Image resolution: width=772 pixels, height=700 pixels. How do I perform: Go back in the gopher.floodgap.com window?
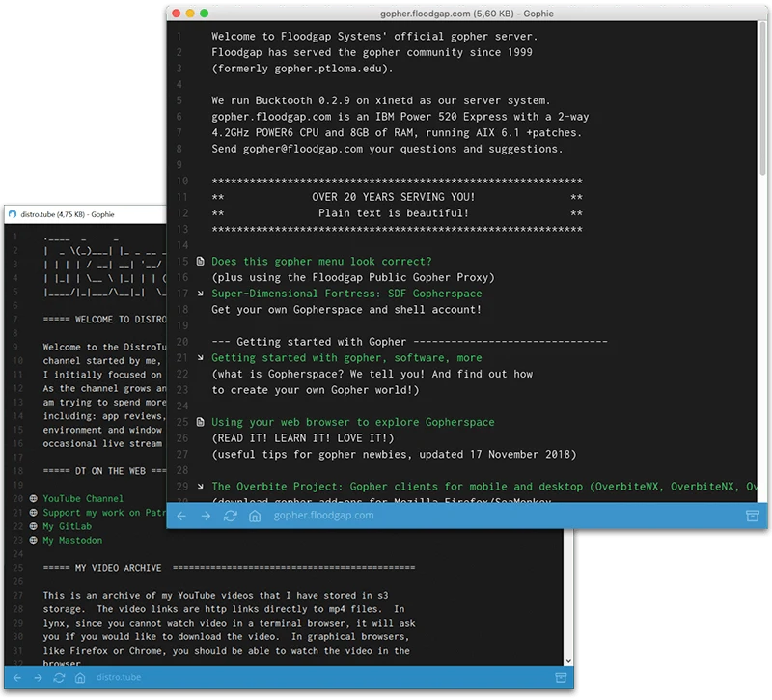click(181, 516)
